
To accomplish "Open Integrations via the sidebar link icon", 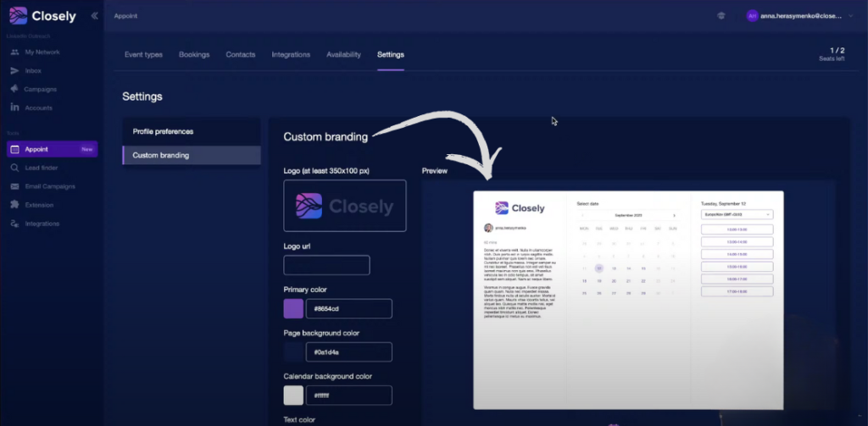I will tap(14, 224).
